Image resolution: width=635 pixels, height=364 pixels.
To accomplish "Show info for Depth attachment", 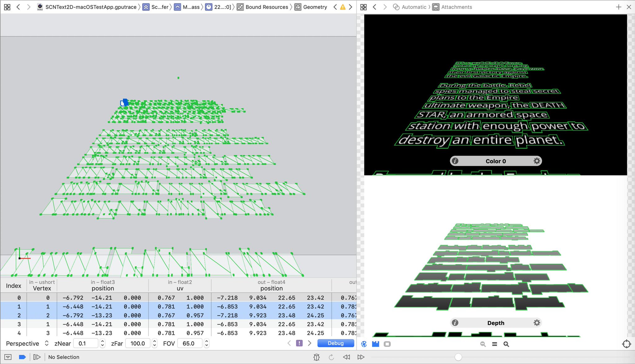I will pyautogui.click(x=455, y=323).
